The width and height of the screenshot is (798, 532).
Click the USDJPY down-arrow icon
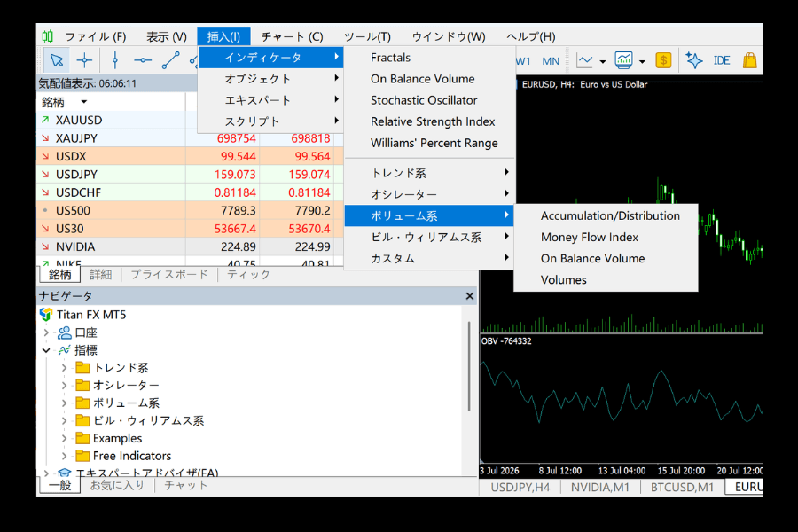[x=45, y=174]
